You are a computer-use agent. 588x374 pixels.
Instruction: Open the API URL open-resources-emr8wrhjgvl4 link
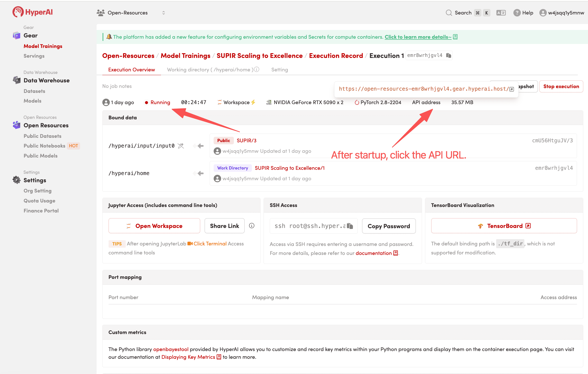424,89
